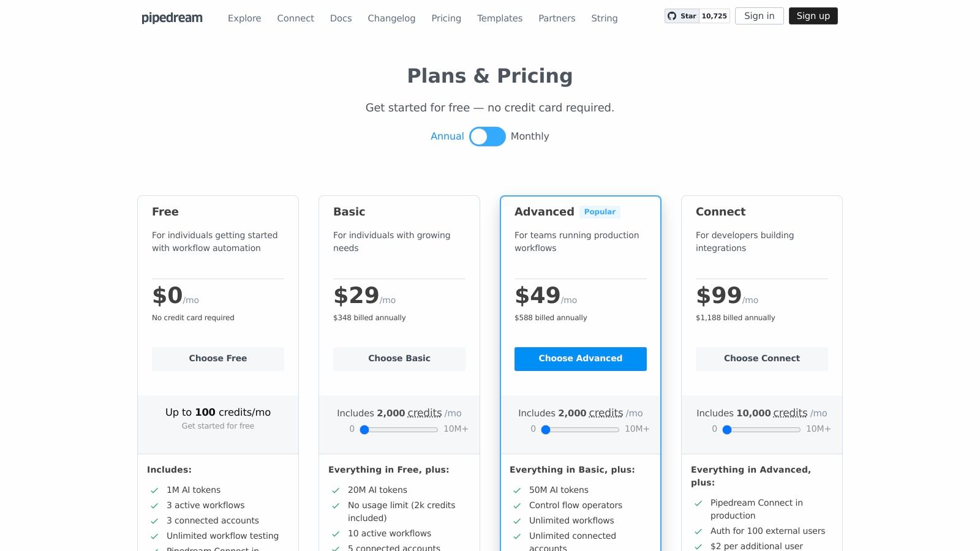Toggle the Annual/Monthly billing switch
The height and width of the screenshot is (551, 980).
(488, 137)
